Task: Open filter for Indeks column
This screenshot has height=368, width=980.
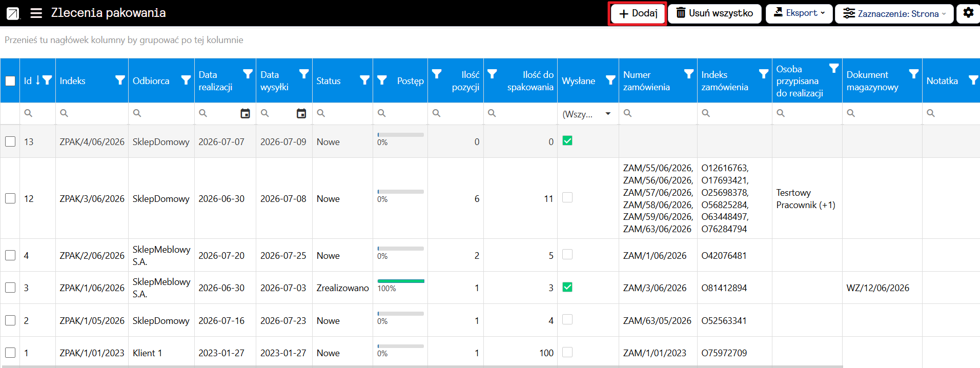Action: tap(120, 80)
